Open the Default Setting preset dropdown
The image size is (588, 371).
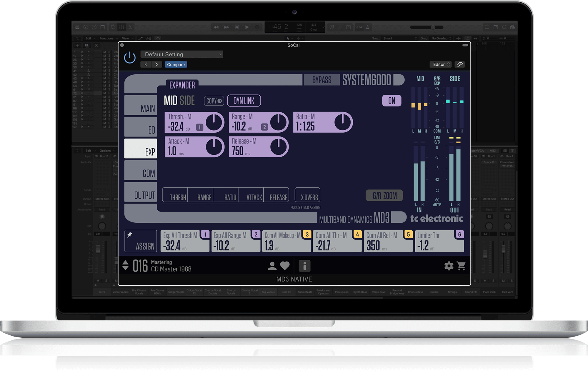(x=182, y=54)
